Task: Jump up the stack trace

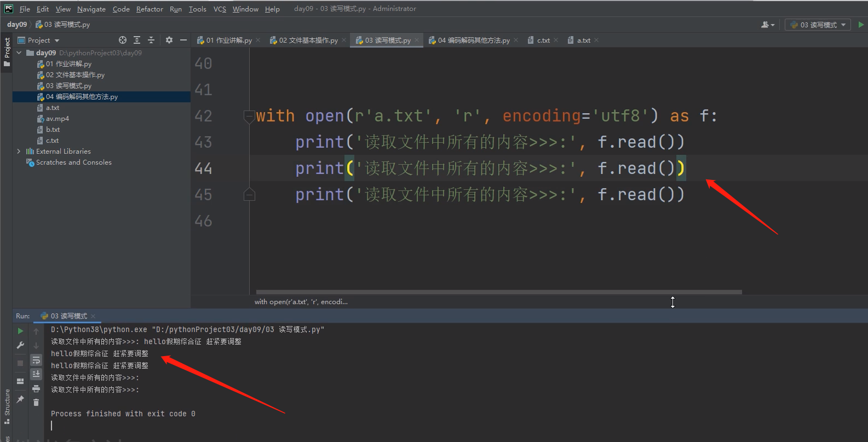Action: click(36, 331)
